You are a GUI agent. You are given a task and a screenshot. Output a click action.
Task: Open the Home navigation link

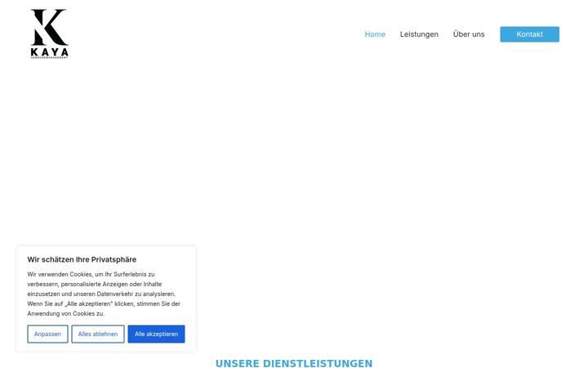click(375, 34)
